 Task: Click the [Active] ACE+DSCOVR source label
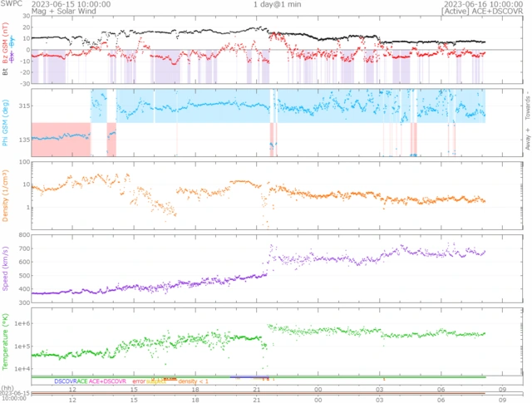[x=487, y=11]
